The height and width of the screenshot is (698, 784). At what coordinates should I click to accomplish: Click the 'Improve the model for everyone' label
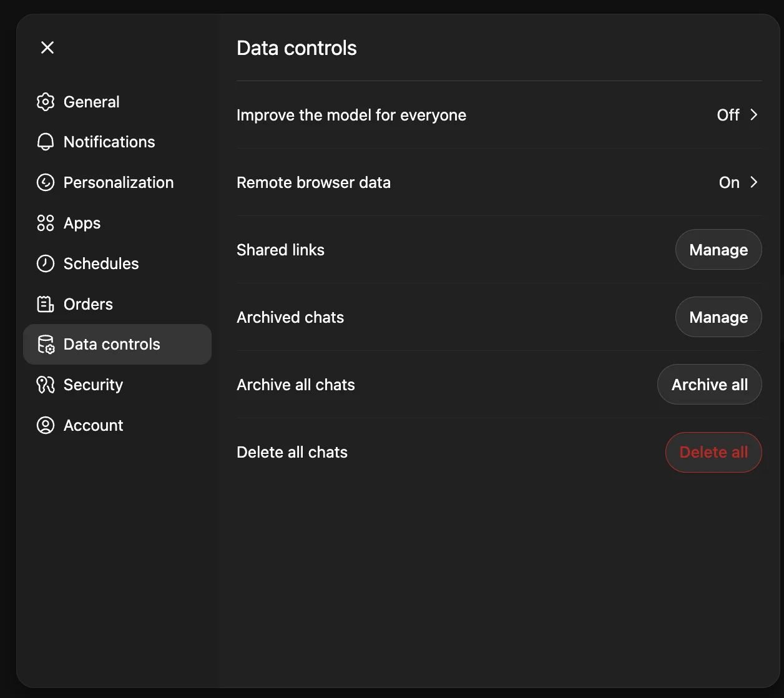(351, 115)
